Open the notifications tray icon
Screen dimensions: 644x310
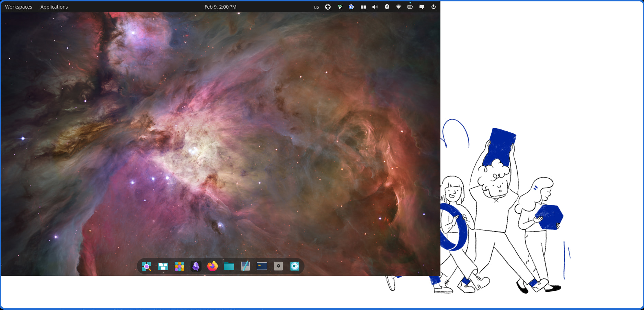[x=422, y=7]
